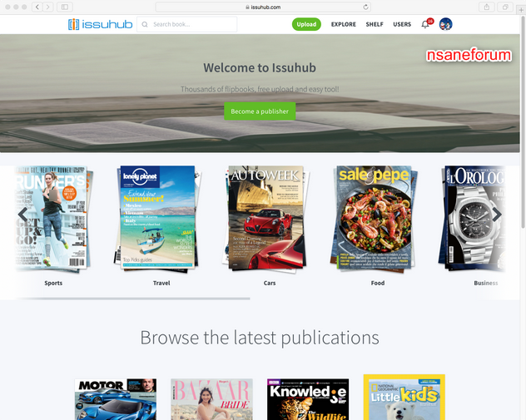Reload the page in address bar
The width and height of the screenshot is (526, 420).
coord(365,7)
